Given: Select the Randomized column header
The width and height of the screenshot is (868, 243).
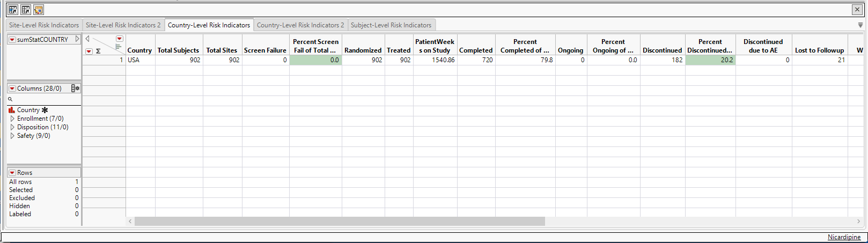Looking at the screenshot, I should [363, 46].
